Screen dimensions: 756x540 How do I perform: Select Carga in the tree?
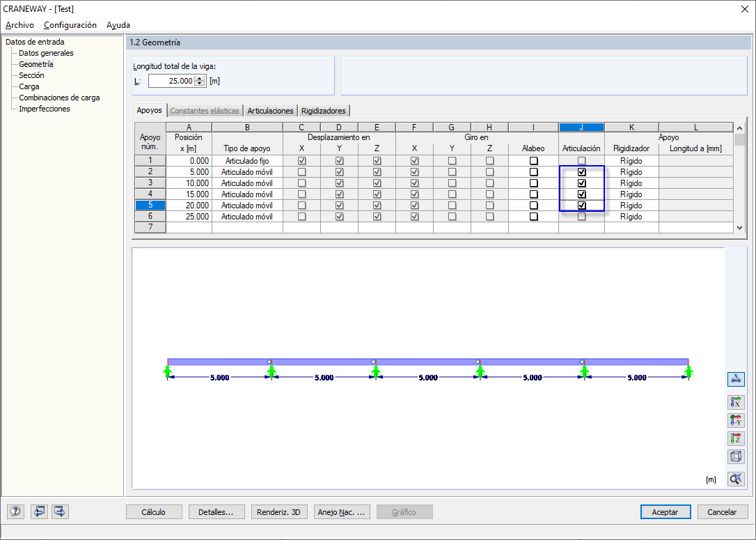pos(29,86)
